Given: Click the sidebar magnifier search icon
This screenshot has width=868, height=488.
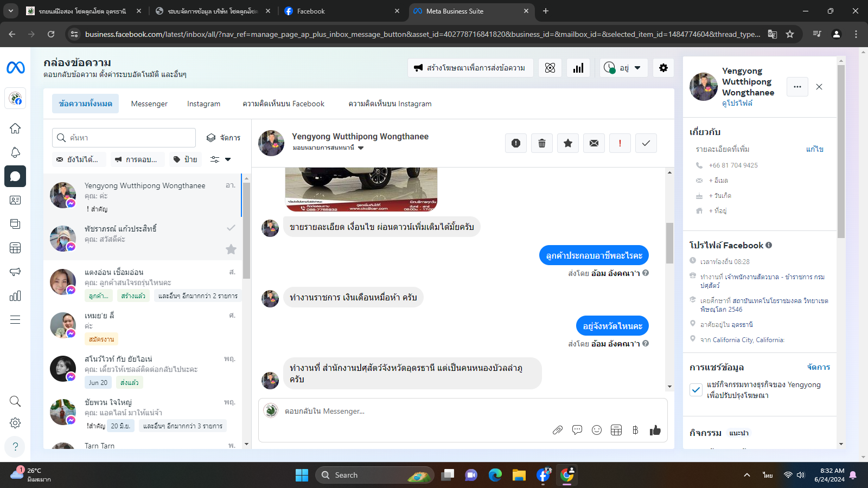Looking at the screenshot, I should tap(15, 401).
